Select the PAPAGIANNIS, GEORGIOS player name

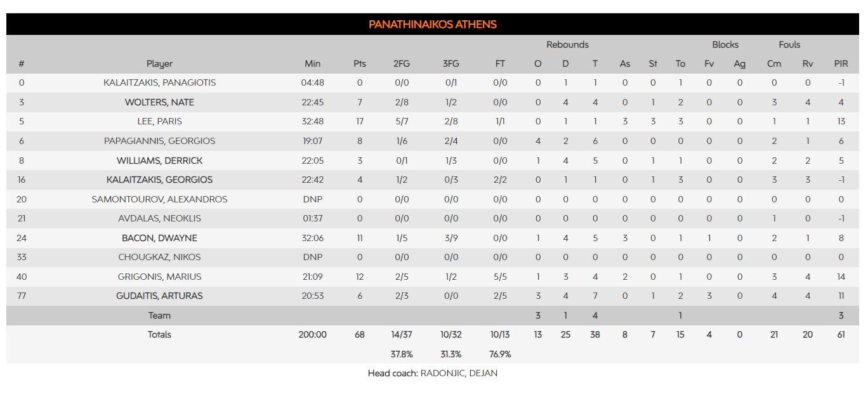[159, 141]
